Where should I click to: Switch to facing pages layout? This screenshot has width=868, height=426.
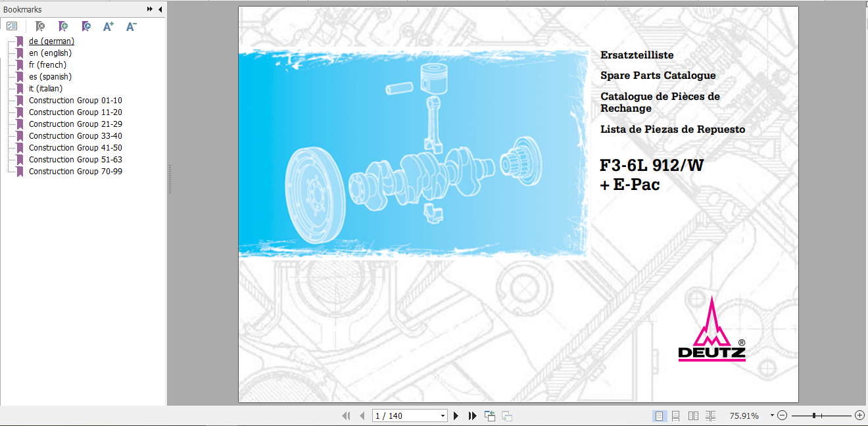coord(693,415)
